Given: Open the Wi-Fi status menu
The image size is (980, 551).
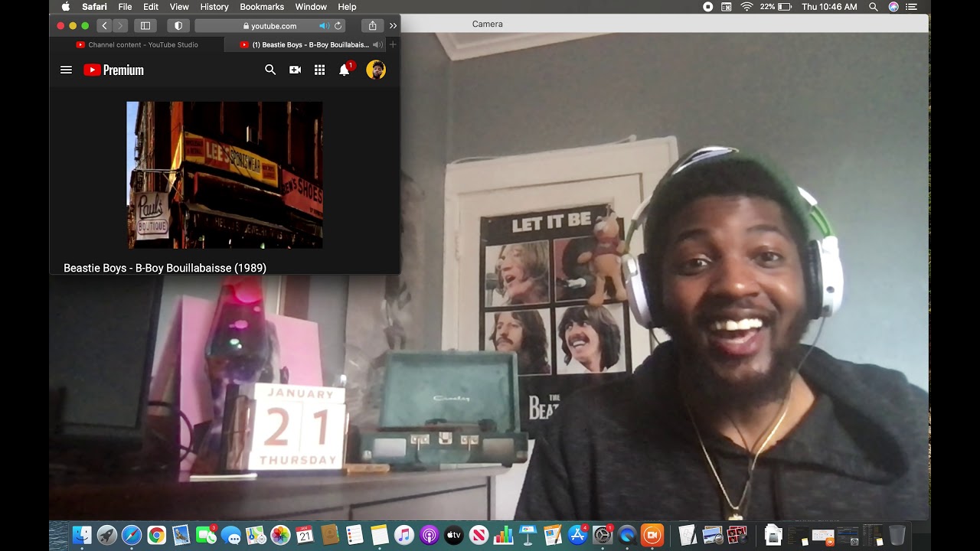Looking at the screenshot, I should tap(746, 7).
